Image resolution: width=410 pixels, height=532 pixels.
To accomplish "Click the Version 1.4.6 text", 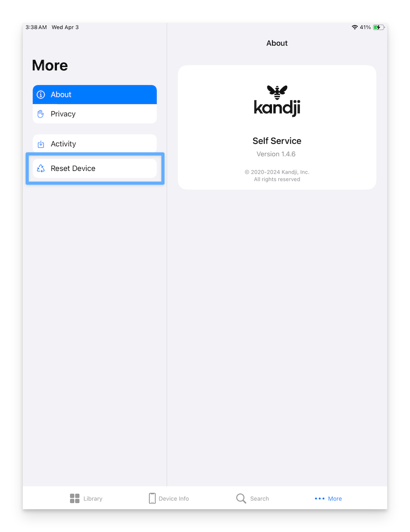I will 276,154.
